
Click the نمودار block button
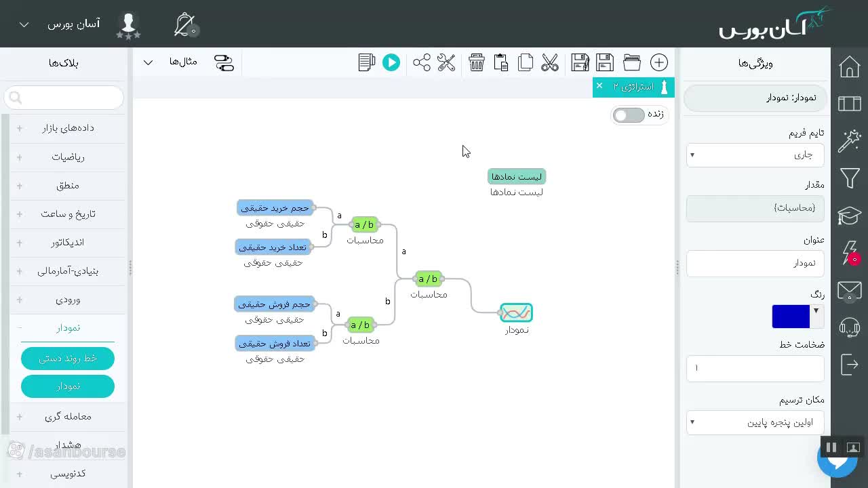[68, 386]
